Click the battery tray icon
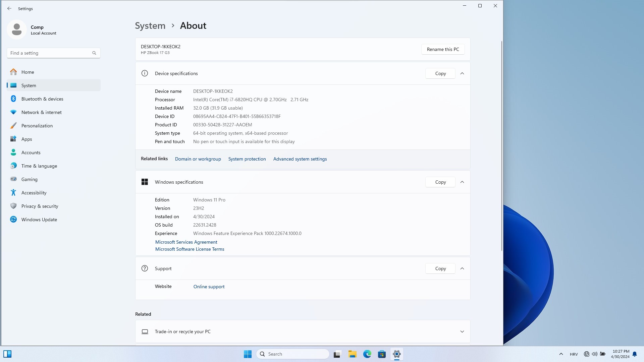644x362 pixels. pyautogui.click(x=603, y=354)
